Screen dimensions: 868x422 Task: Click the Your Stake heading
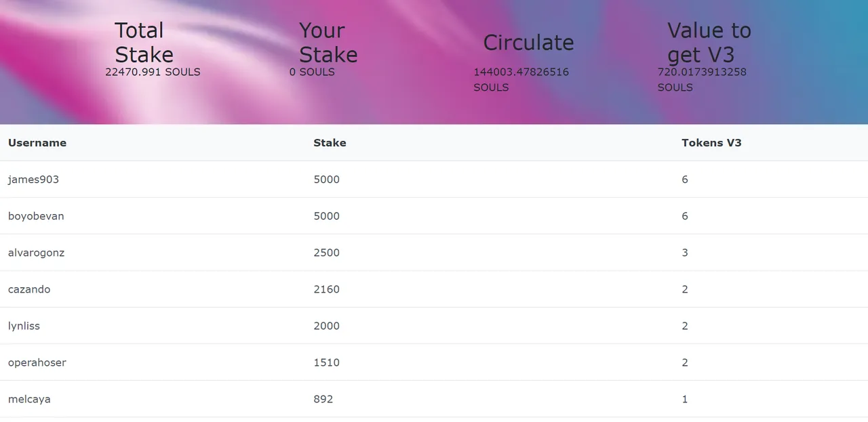328,43
